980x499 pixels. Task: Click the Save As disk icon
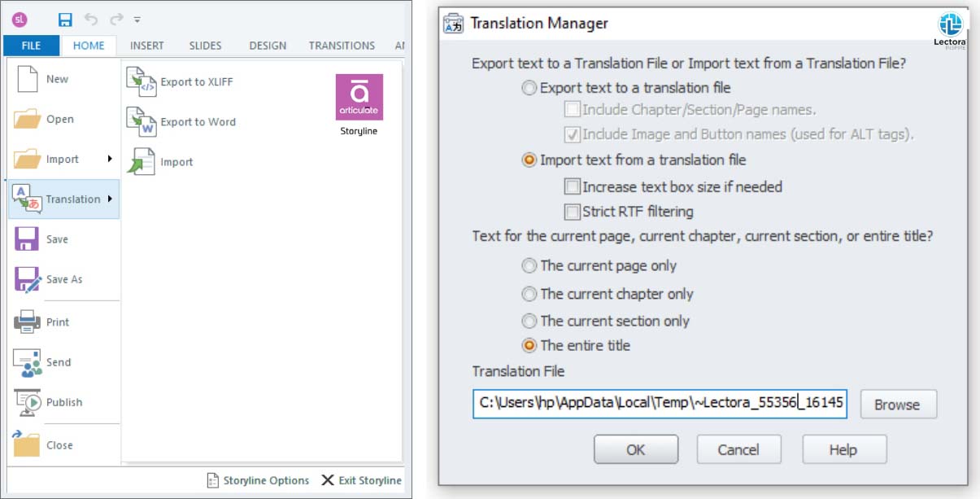pos(28,279)
